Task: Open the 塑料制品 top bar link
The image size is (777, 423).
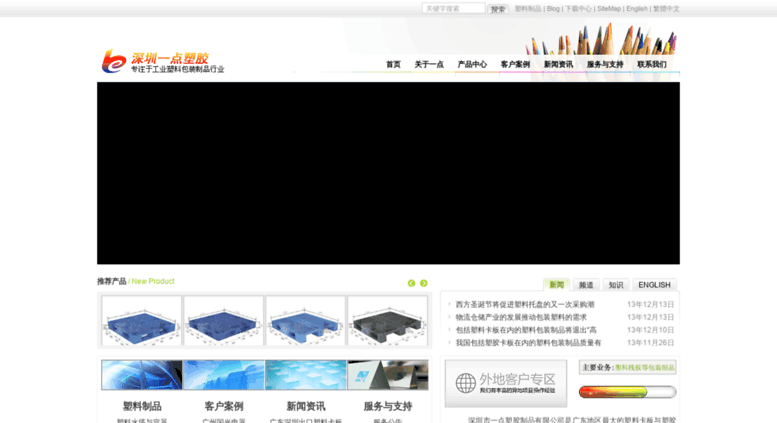Action: (x=528, y=9)
